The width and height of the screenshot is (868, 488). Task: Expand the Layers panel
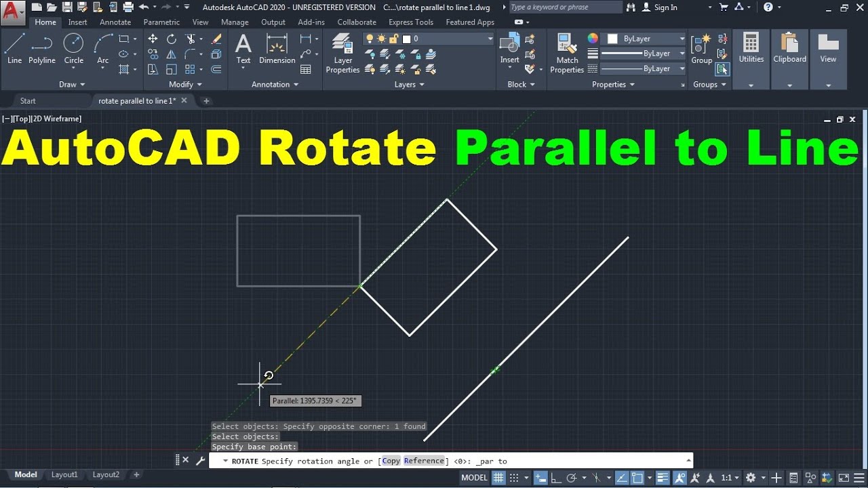(x=409, y=84)
